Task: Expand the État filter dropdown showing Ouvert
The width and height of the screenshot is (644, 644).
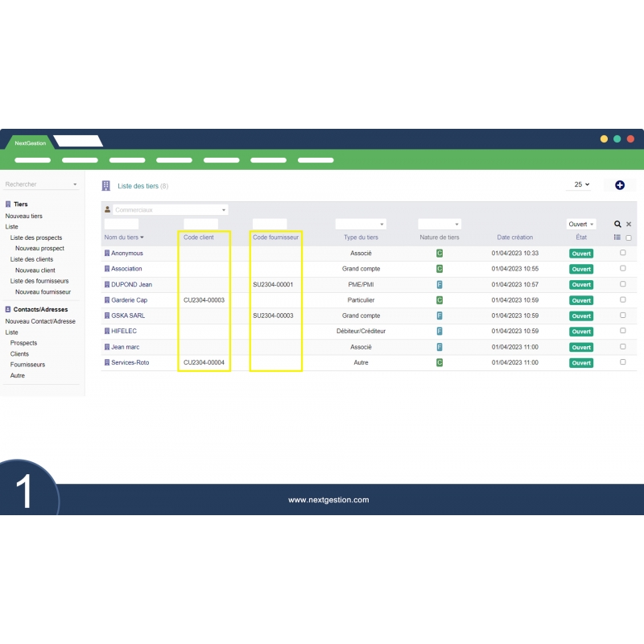Action: coord(581,225)
